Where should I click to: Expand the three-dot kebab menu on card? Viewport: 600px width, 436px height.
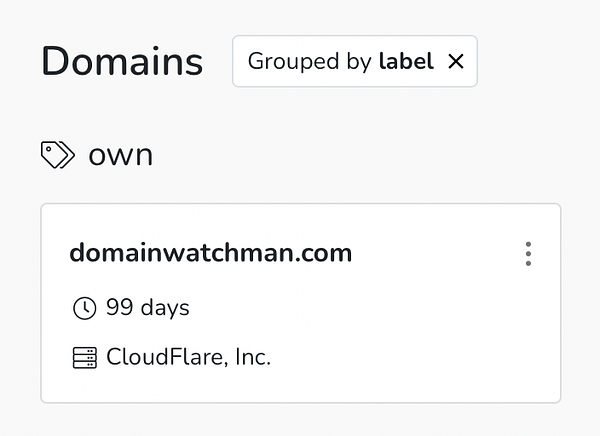[528, 254]
